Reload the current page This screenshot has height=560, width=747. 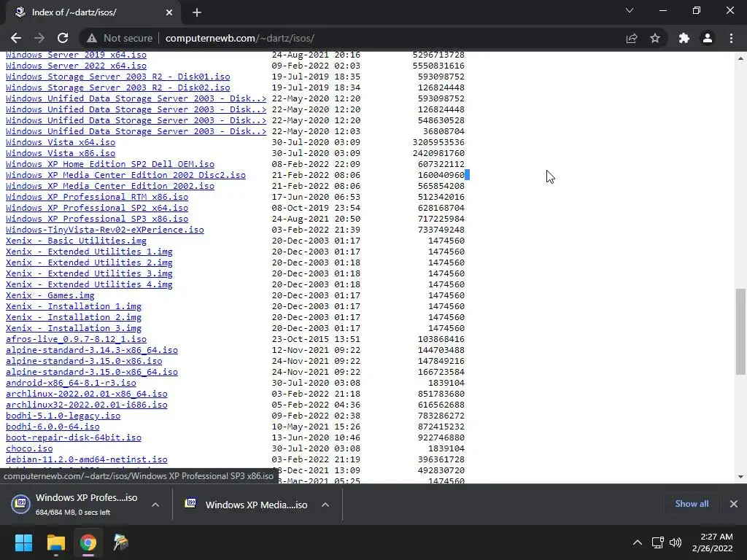[63, 38]
